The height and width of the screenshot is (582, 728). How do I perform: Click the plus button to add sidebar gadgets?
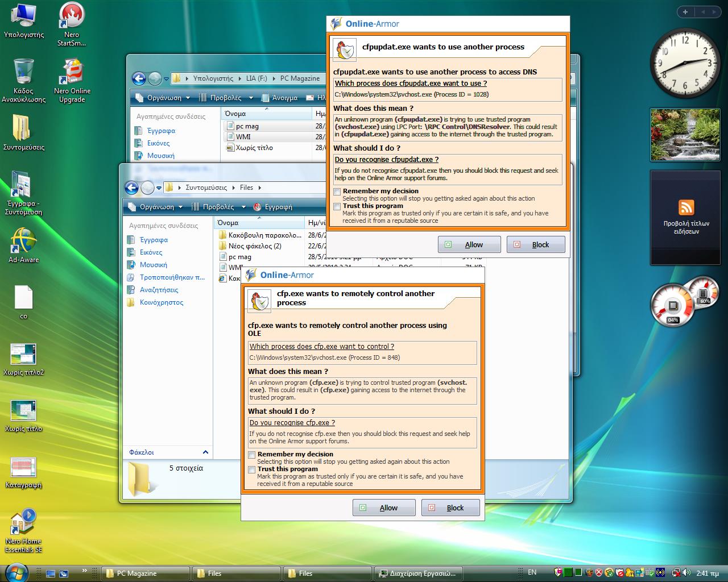(685, 11)
